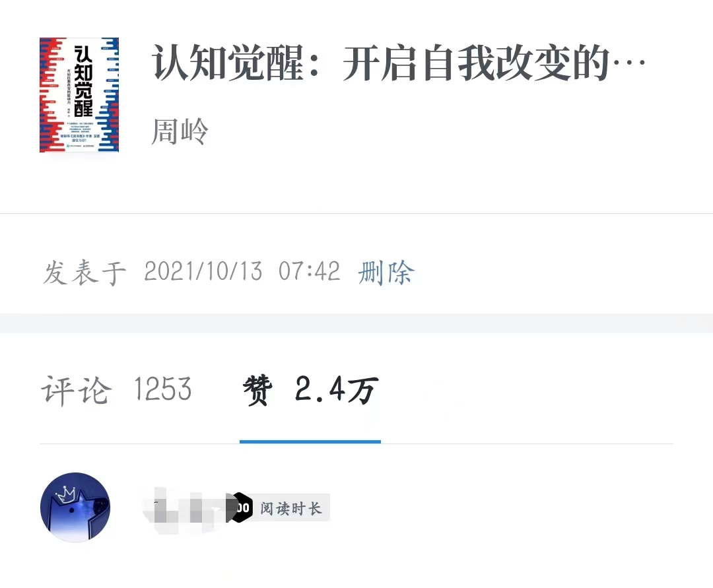Image resolution: width=713 pixels, height=588 pixels.
Task: Switch to the 评论 tab
Action: point(116,390)
